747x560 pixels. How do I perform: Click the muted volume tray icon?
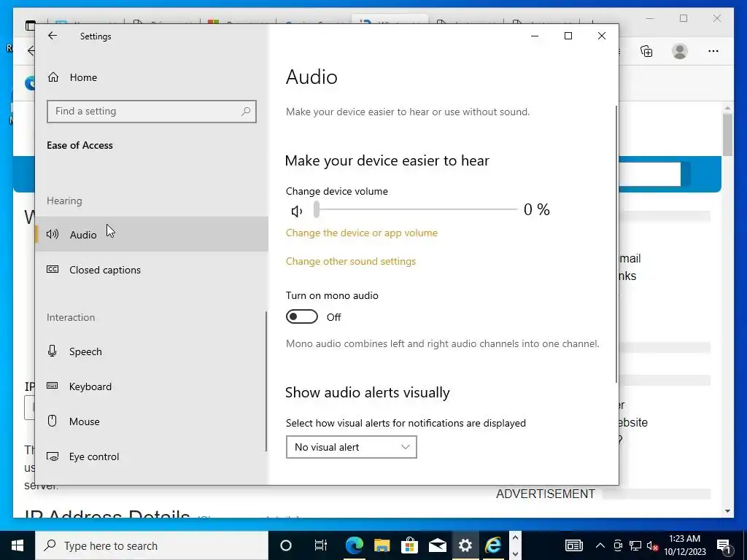(653, 545)
